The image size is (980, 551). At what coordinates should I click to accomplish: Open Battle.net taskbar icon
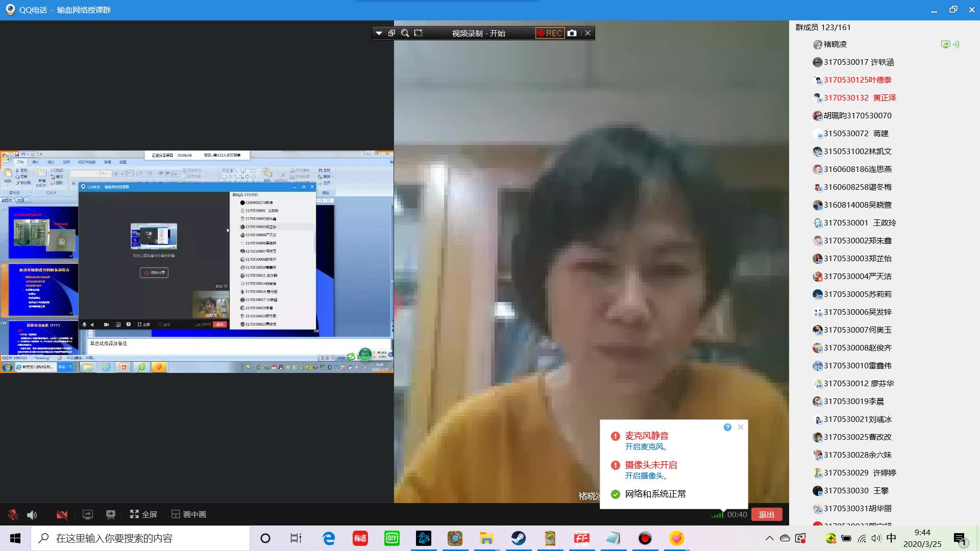click(424, 538)
